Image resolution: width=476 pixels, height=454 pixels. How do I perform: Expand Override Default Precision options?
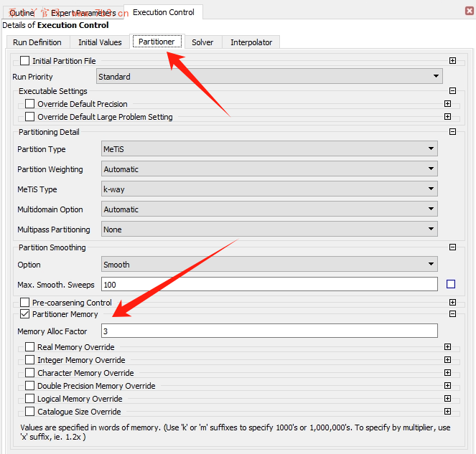click(447, 104)
